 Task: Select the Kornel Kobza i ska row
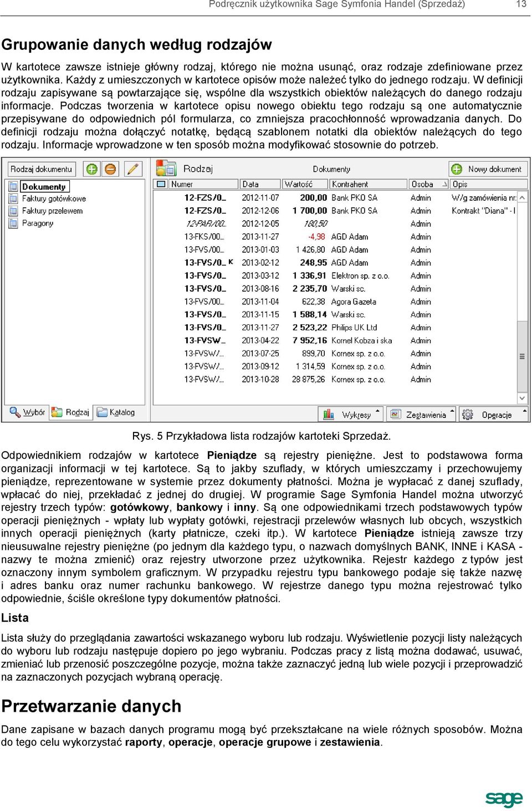pyautogui.click(x=336, y=341)
